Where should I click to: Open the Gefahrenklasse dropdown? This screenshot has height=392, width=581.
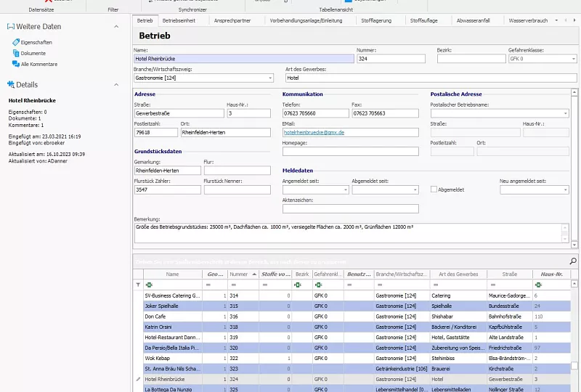coord(573,59)
